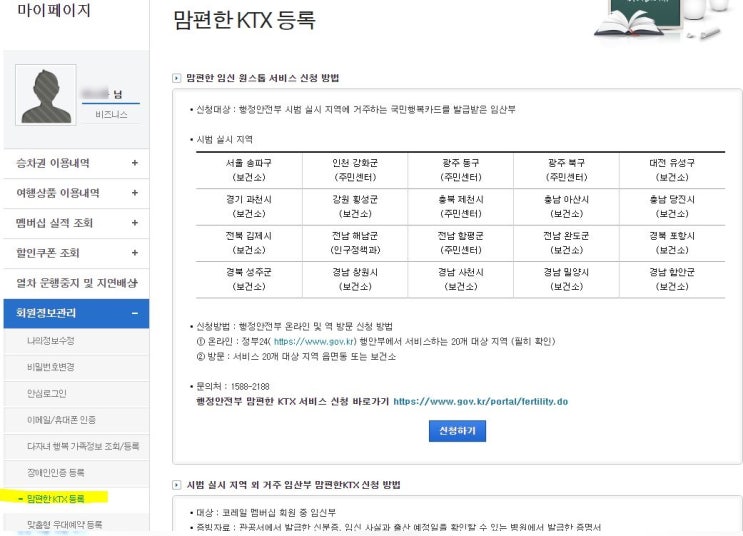Click the 전남 함평군 table cell
The height and width of the screenshot is (536, 743).
coord(461,243)
